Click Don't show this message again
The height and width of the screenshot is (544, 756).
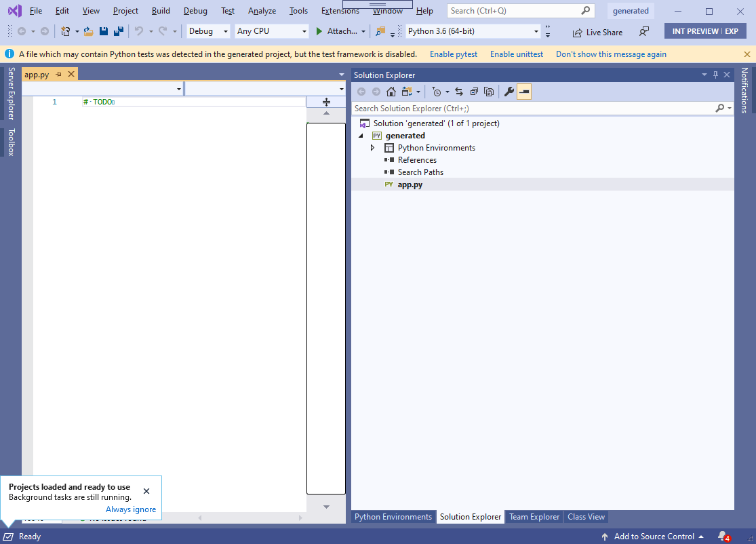[611, 54]
